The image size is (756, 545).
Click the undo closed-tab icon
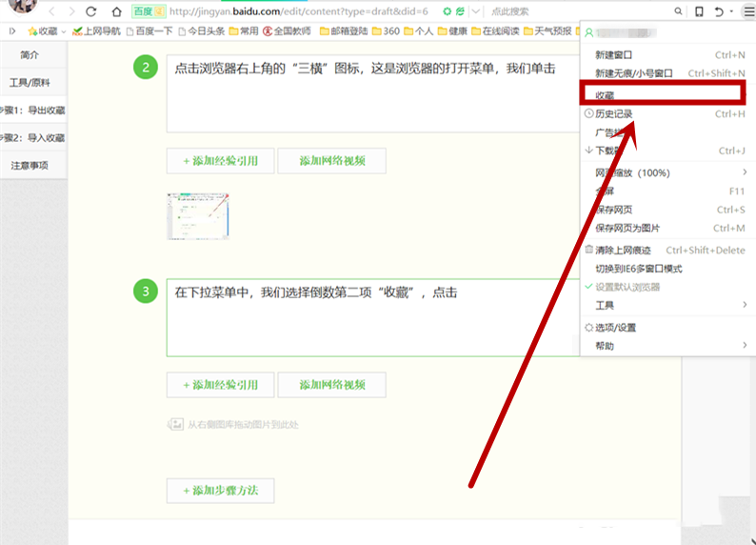(x=719, y=11)
